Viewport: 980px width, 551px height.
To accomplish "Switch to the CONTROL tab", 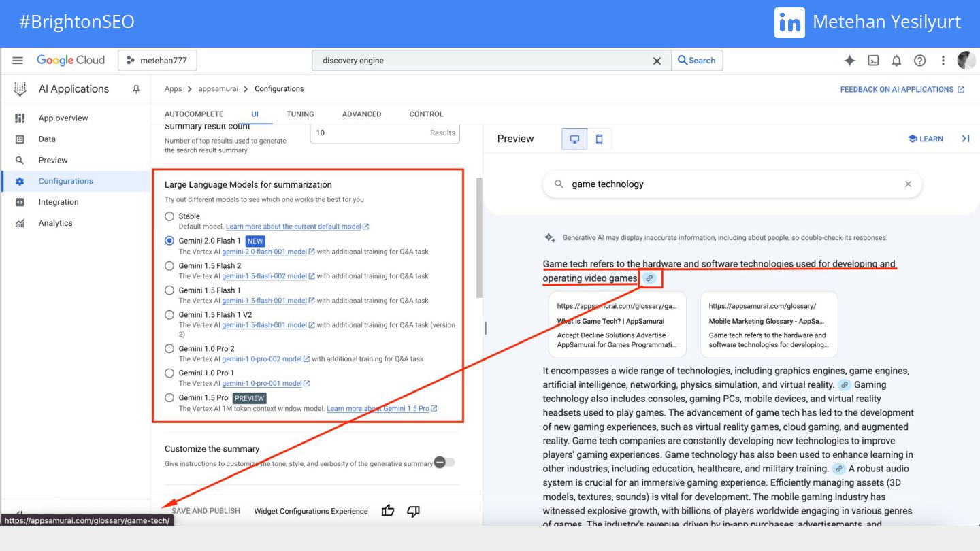I will (426, 114).
